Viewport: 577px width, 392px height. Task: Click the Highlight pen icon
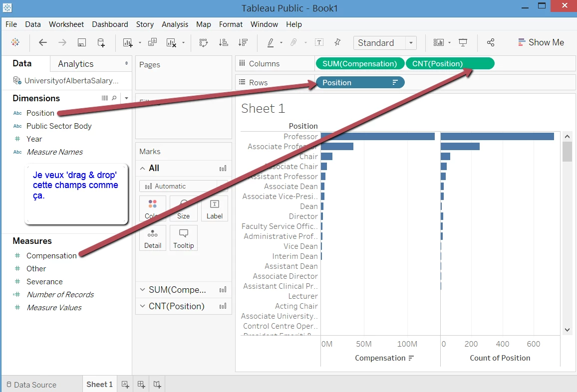coord(271,43)
